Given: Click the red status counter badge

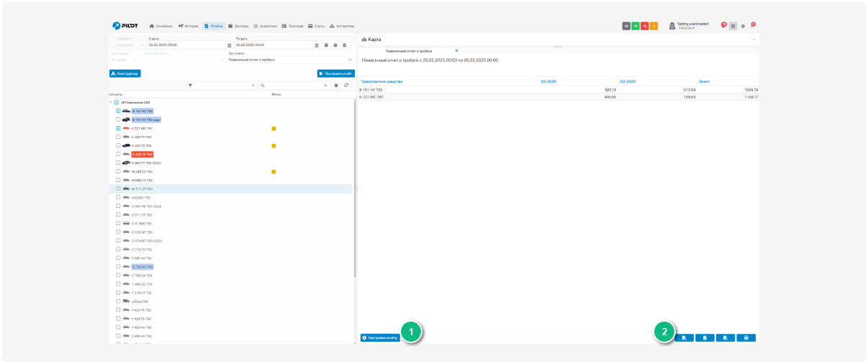Looking at the screenshot, I should point(645,26).
